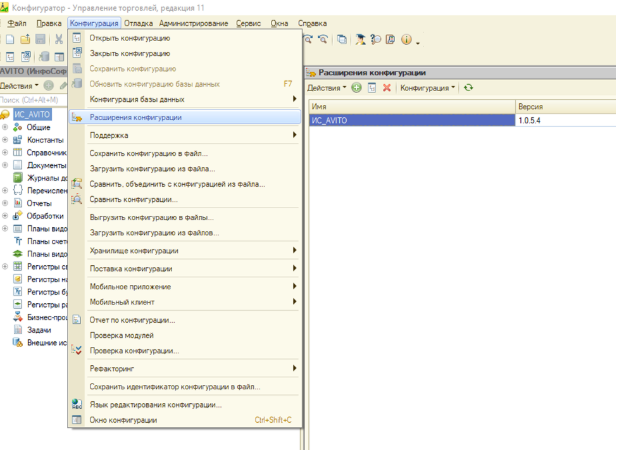Screen dimensions: 617x450
Task: Open the Конфигурация dropdown in extensions panel
Action: pyautogui.click(x=427, y=88)
